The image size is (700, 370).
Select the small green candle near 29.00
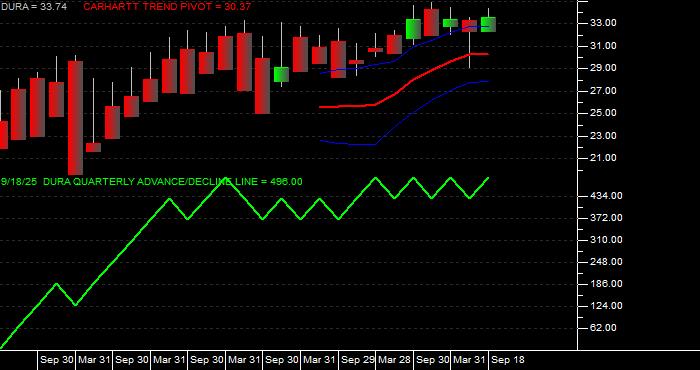[x=281, y=75]
